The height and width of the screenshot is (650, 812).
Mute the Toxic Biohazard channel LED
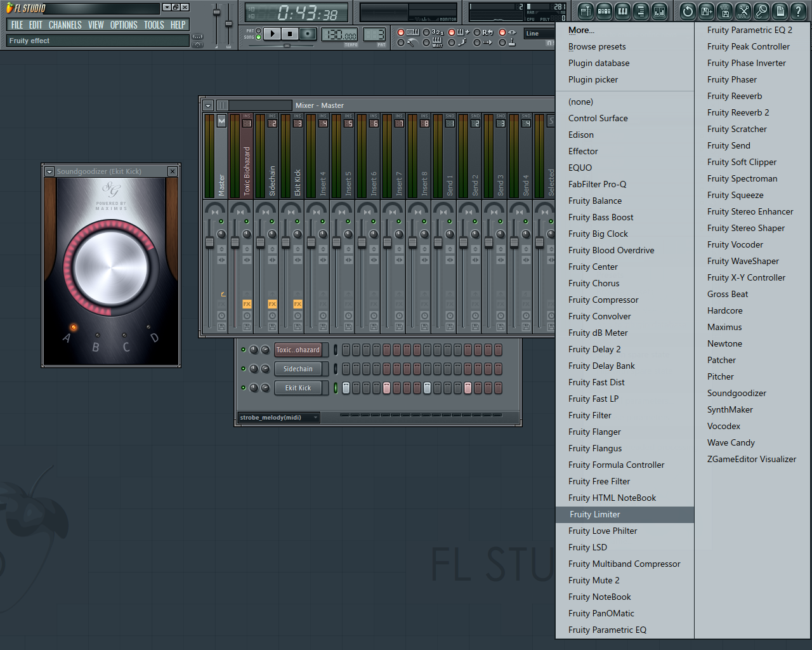(x=243, y=350)
